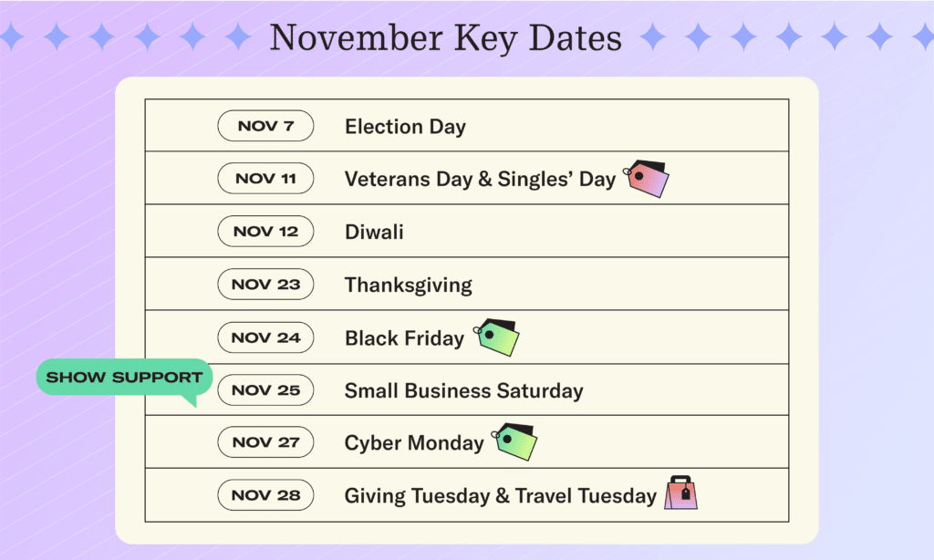Click the NOV 12 date pill
The height and width of the screenshot is (560, 934).
265,231
